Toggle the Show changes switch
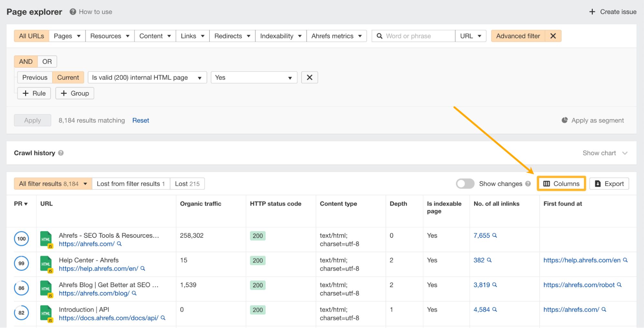The height and width of the screenshot is (328, 644). click(x=465, y=184)
